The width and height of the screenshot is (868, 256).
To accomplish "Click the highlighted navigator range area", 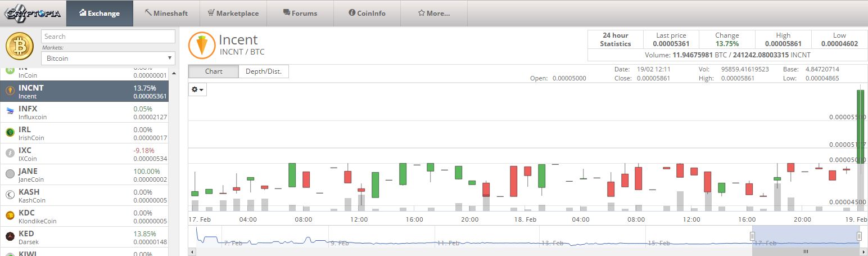I will (x=806, y=236).
